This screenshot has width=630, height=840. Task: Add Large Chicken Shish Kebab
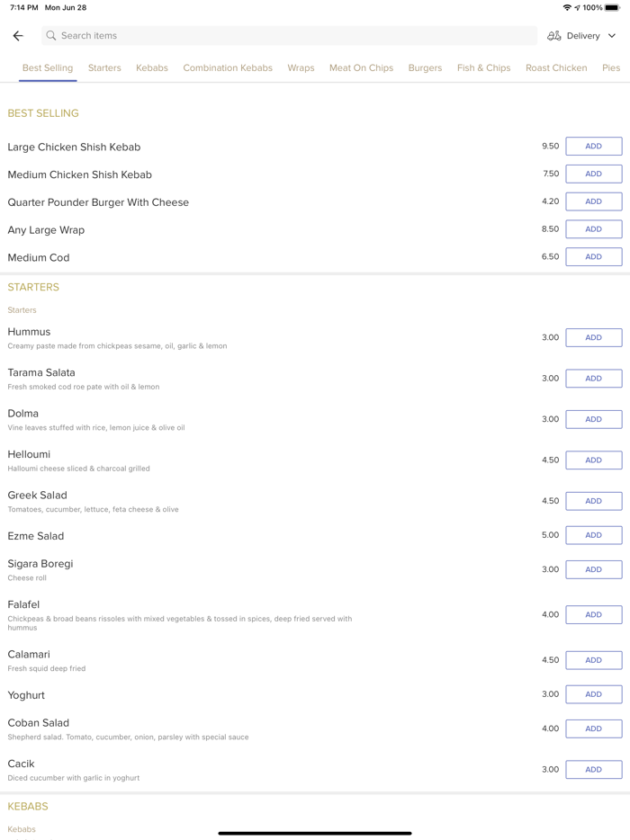click(593, 147)
